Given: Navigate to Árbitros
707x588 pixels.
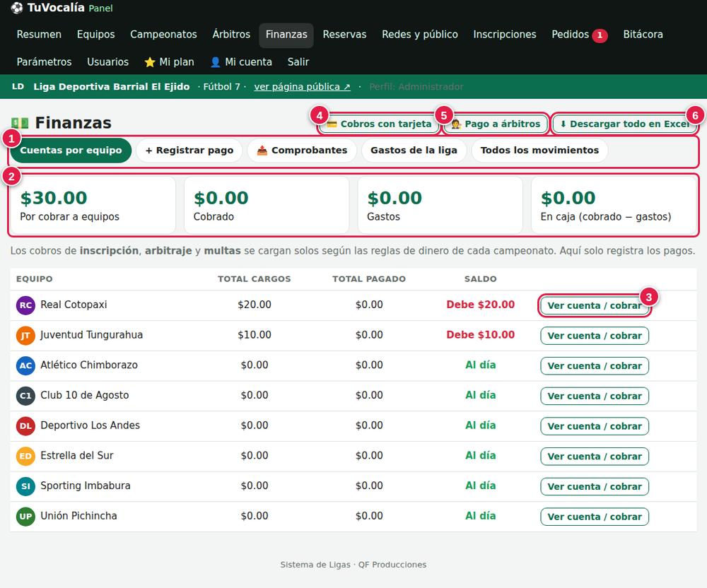Looking at the screenshot, I should point(231,35).
